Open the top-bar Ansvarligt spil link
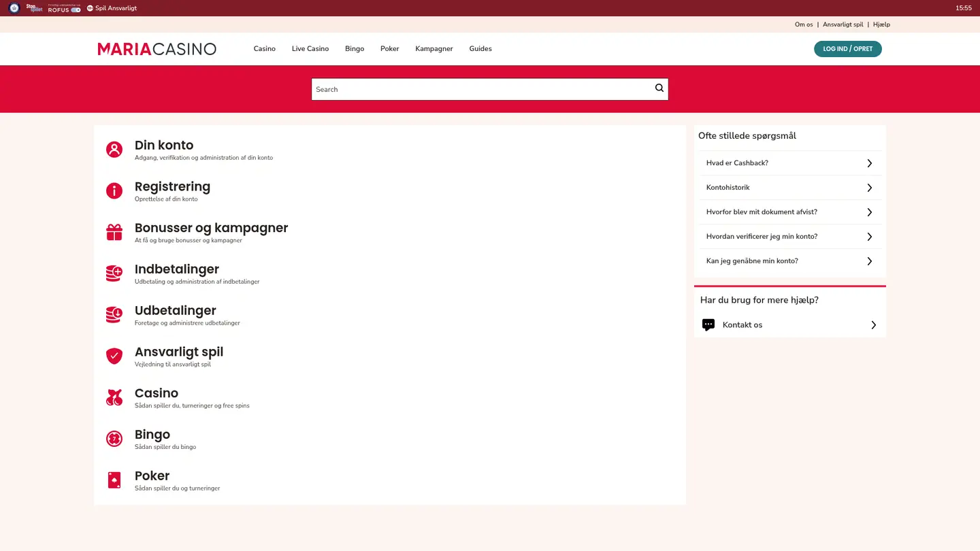This screenshot has width=980, height=551. coord(843,24)
